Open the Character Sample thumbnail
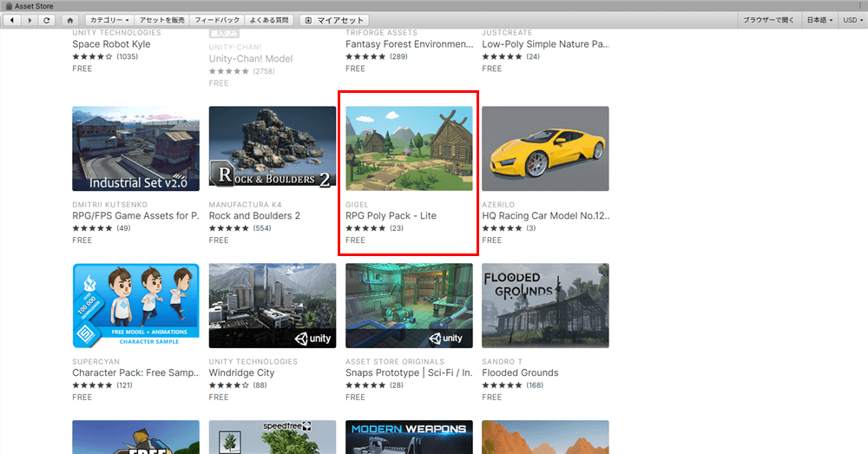Image resolution: width=868 pixels, height=454 pixels. click(x=135, y=306)
